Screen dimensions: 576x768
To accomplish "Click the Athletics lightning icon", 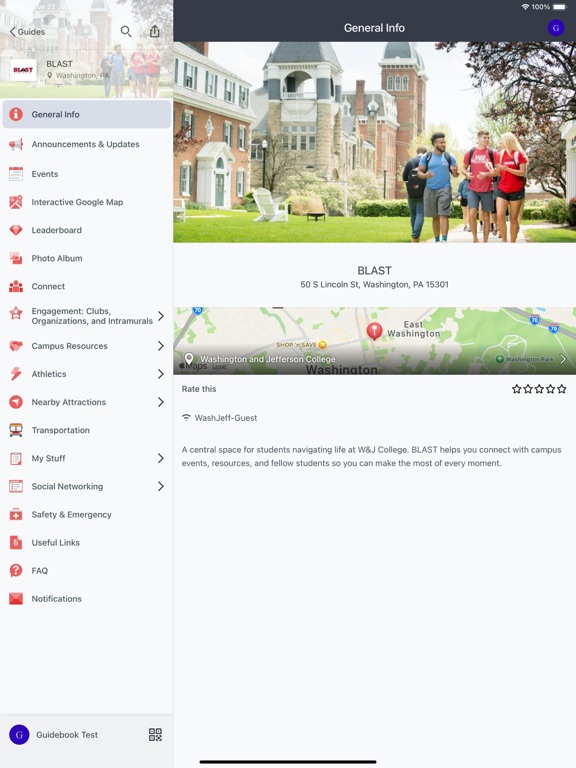I will tap(16, 374).
